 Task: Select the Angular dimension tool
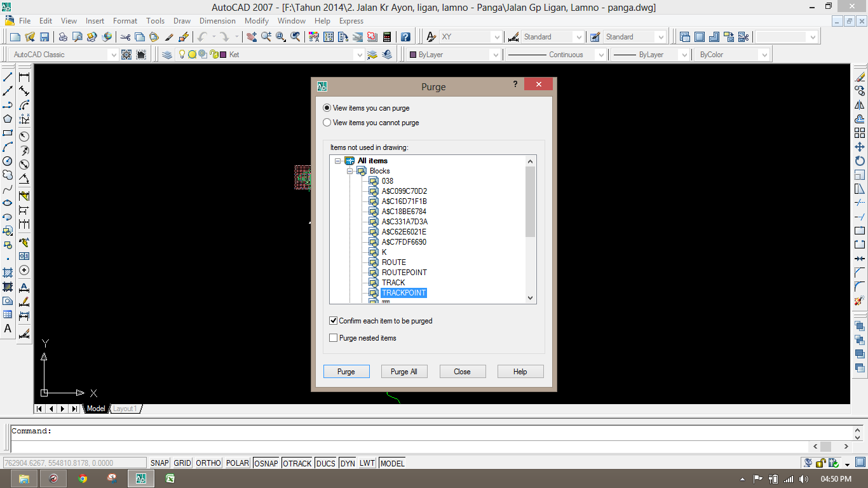tap(24, 178)
